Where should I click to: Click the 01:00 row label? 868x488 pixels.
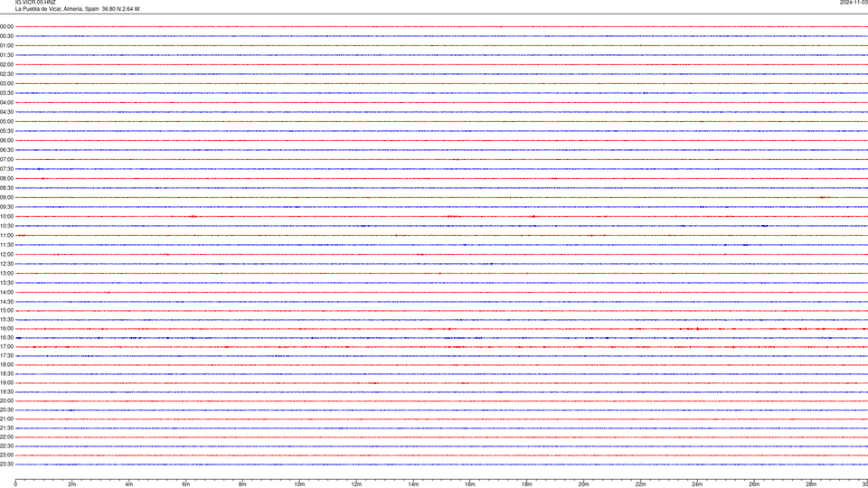pos(6,45)
